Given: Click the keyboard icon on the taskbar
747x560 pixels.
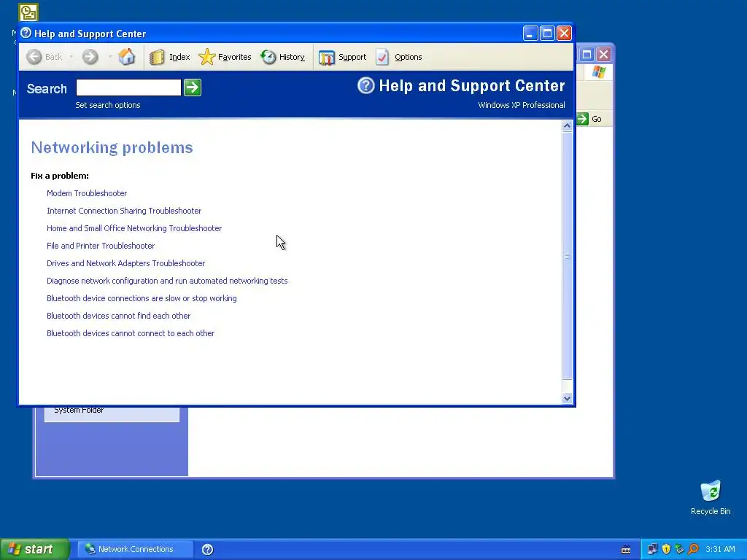Looking at the screenshot, I should [626, 550].
